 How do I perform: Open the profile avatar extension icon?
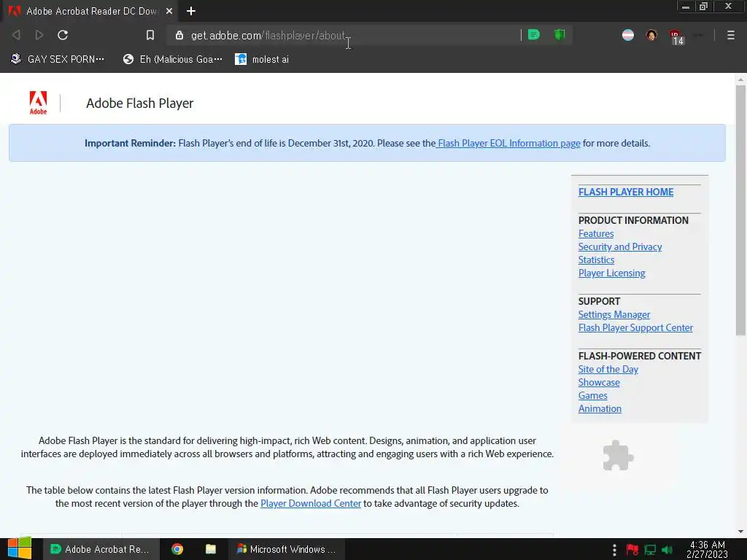coord(651,35)
